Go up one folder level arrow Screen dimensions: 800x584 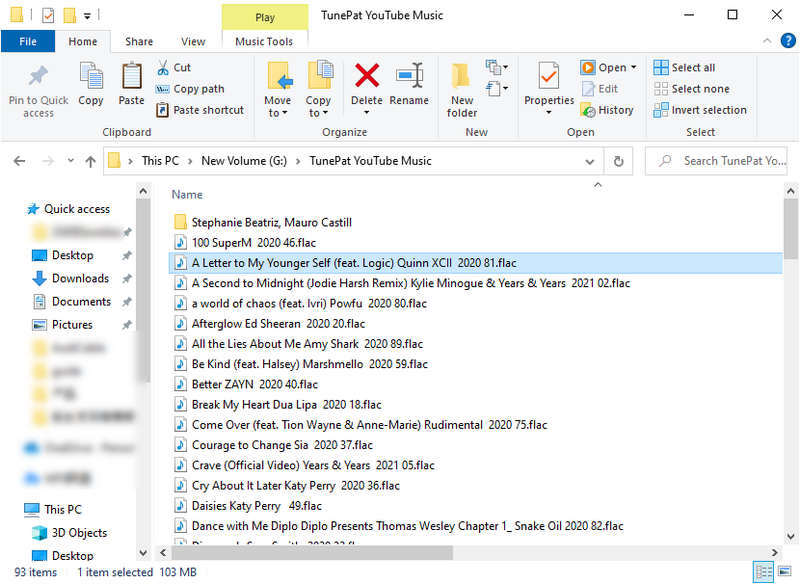pyautogui.click(x=91, y=161)
